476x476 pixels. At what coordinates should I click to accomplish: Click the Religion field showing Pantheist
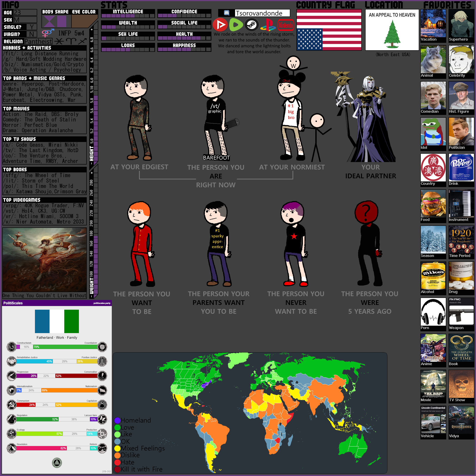[x=38, y=41]
